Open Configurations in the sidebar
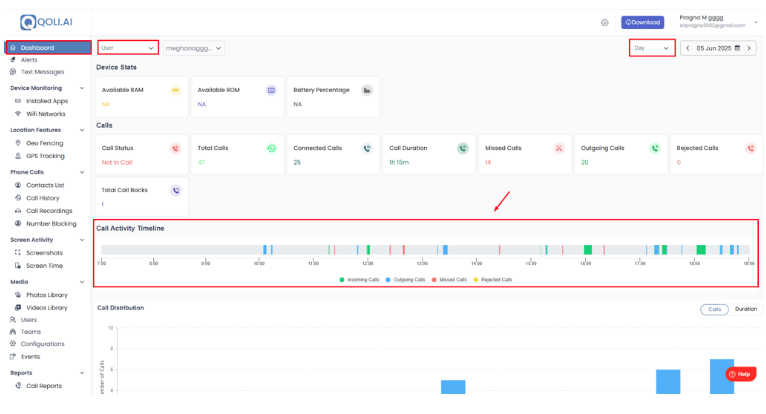The width and height of the screenshot is (766, 414). [x=42, y=344]
